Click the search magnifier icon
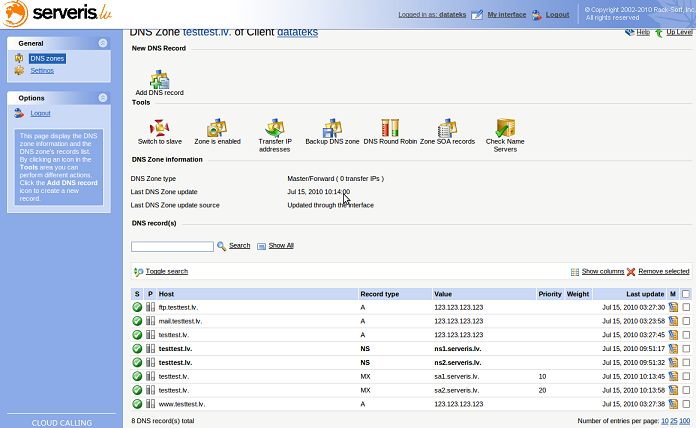 [221, 246]
